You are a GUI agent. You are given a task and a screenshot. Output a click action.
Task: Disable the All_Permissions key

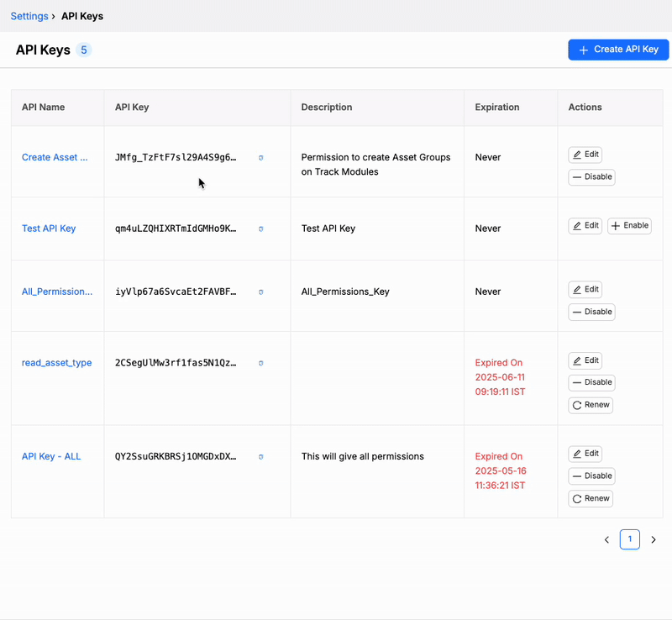click(591, 312)
